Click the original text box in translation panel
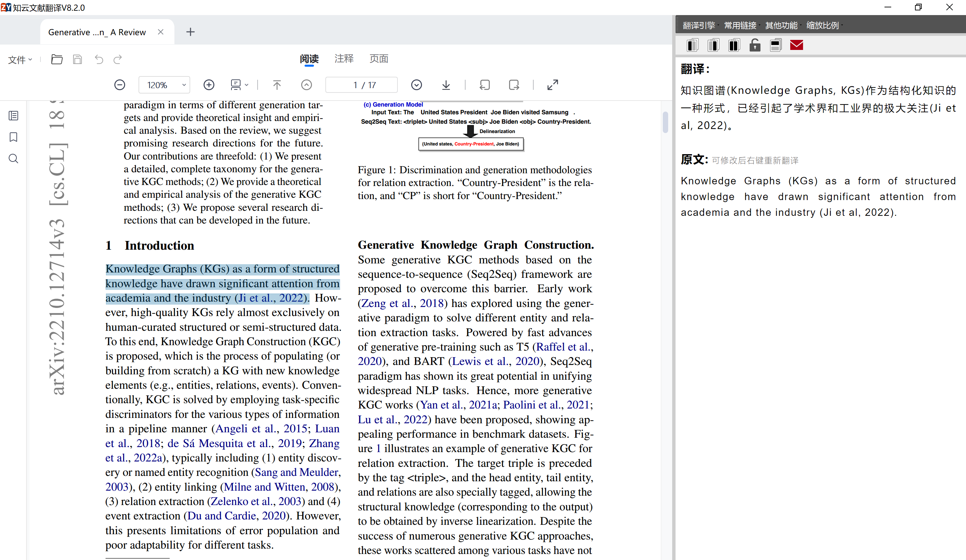 818,196
